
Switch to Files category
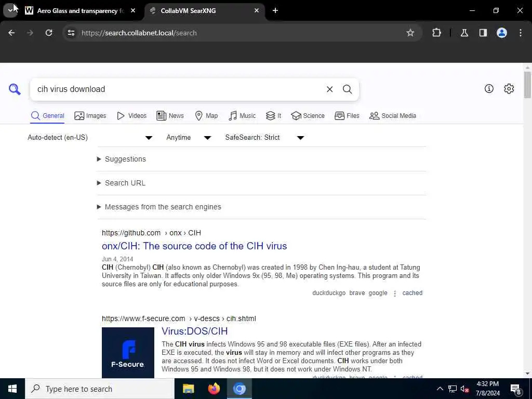pos(347,116)
